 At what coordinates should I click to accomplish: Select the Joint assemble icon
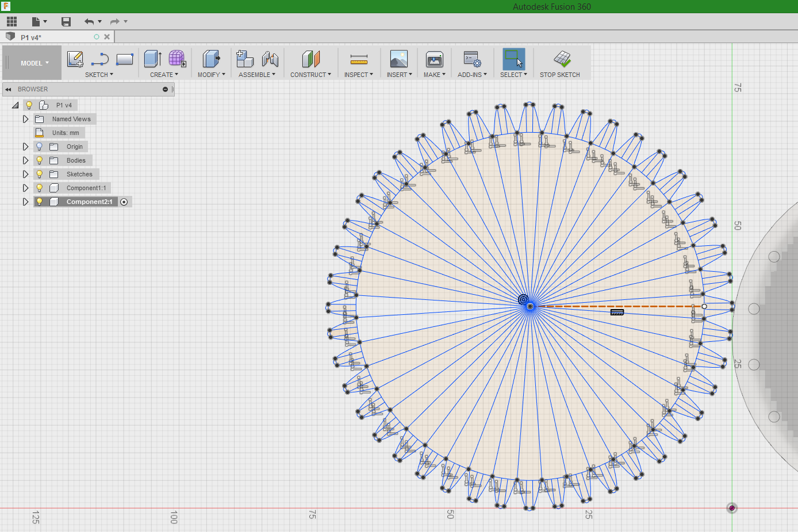(270, 59)
